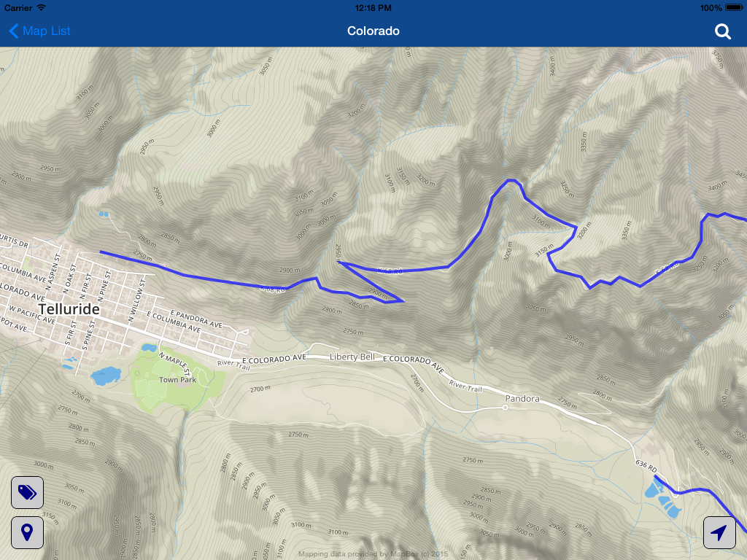This screenshot has width=747, height=560.
Task: Tap the map pin marker button
Action: (27, 532)
